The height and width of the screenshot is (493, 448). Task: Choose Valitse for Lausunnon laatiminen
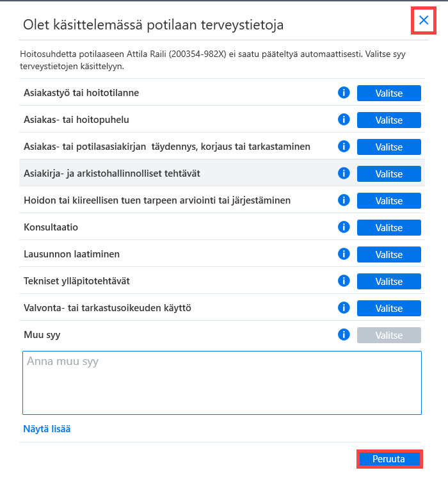(389, 254)
